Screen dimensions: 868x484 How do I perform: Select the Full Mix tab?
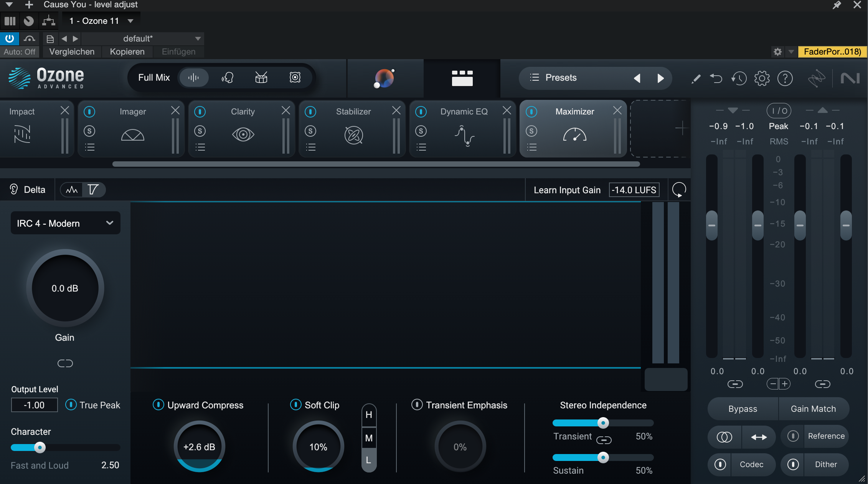tap(154, 78)
